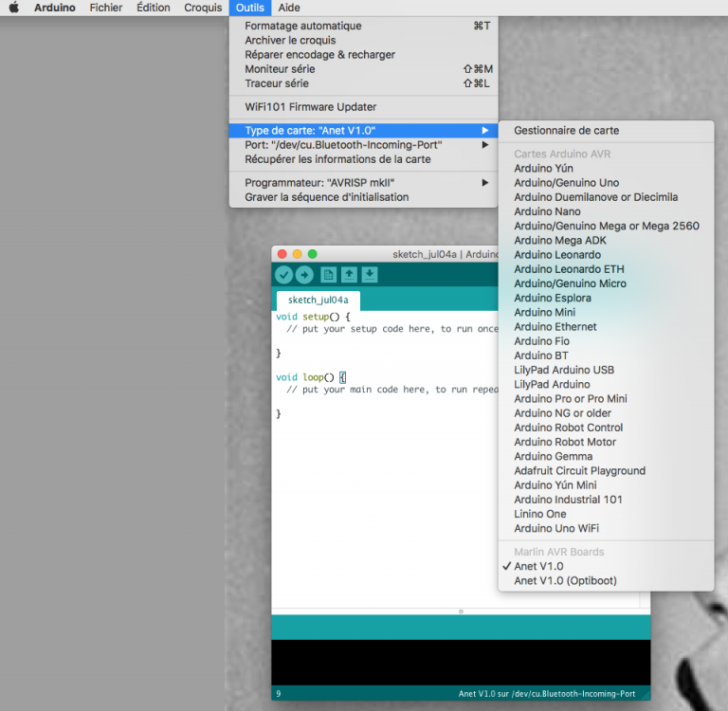The height and width of the screenshot is (711, 728).
Task: Select Arduino Leonardo board
Action: click(606, 254)
